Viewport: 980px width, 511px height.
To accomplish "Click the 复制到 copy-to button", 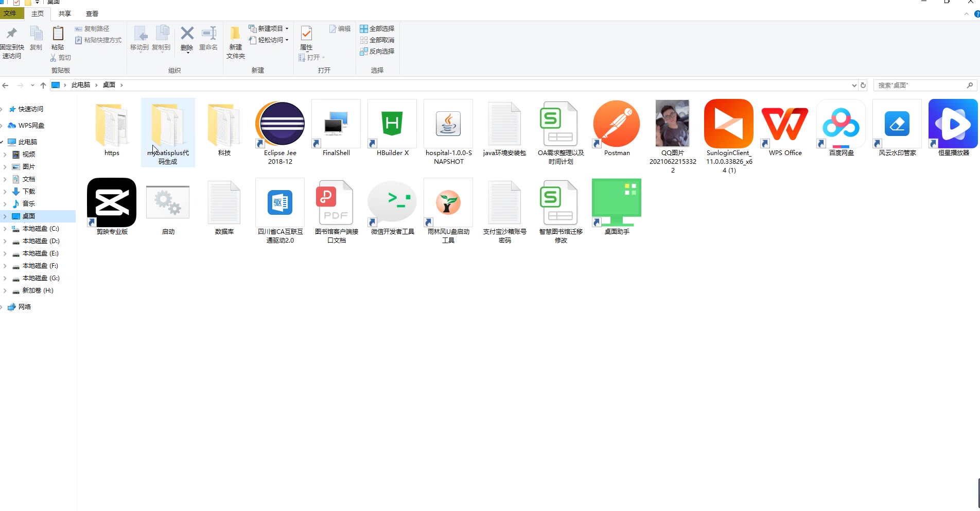I will tap(161, 39).
